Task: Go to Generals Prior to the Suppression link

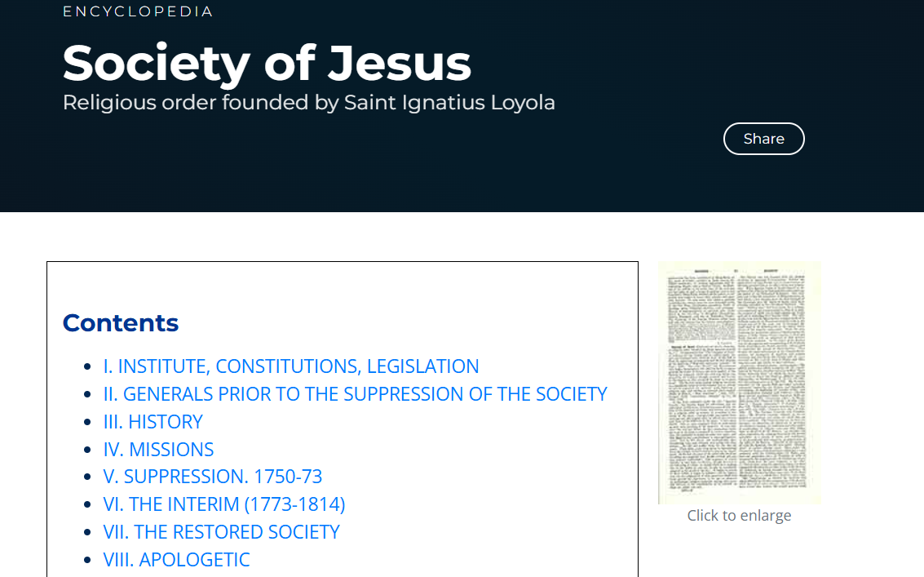Action: coord(356,394)
